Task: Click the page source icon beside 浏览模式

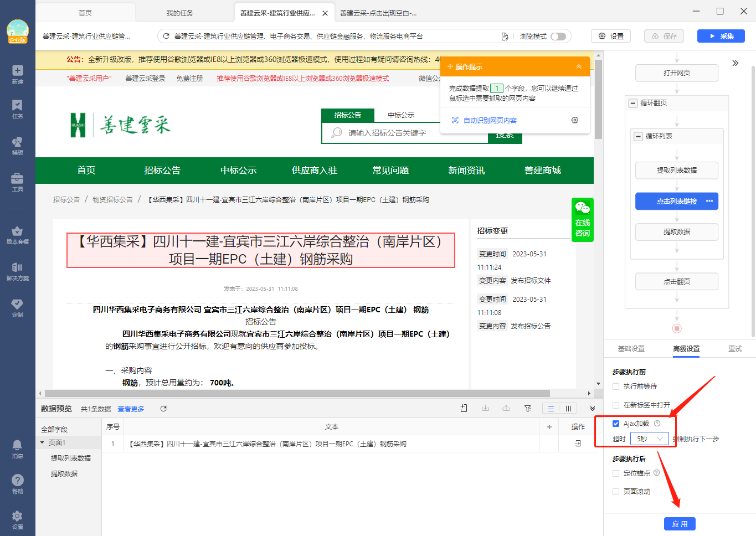Action: 505,37
